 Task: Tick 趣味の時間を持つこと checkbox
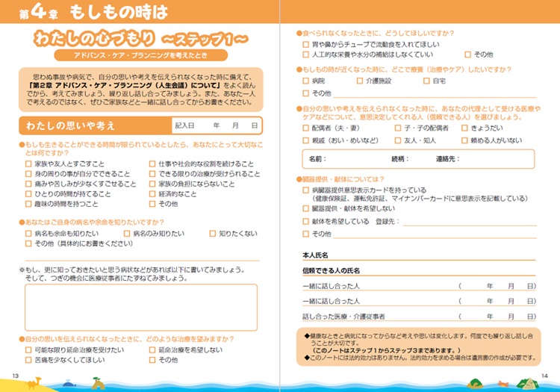point(28,204)
